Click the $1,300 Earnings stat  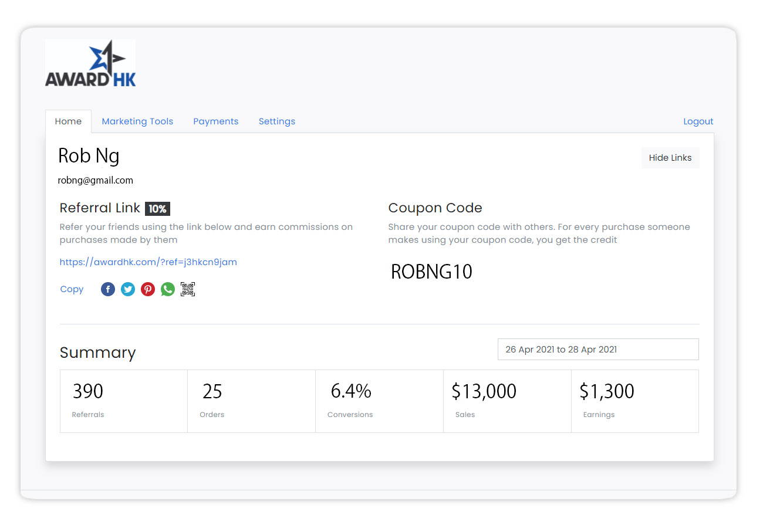click(635, 401)
